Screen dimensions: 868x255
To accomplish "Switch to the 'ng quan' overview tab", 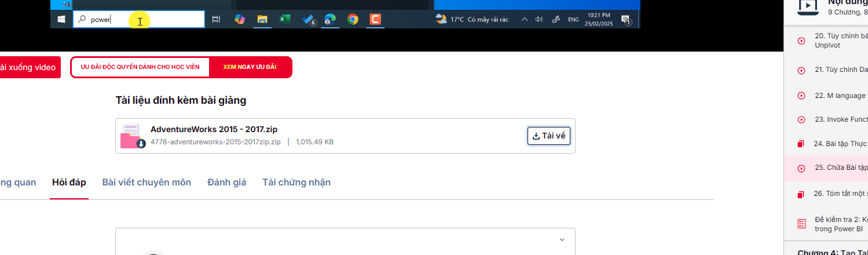I will [18, 183].
